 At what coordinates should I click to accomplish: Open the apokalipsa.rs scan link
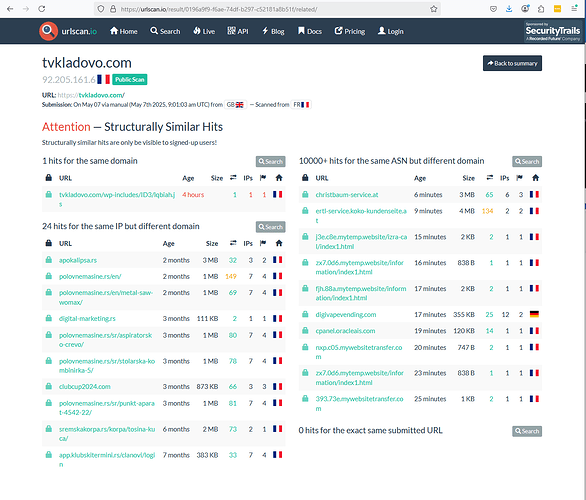click(x=78, y=260)
